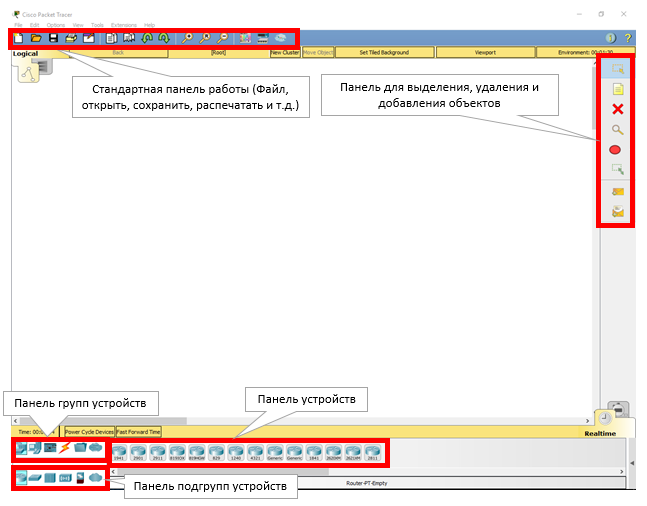Select the End Devices group icon

tap(35, 448)
